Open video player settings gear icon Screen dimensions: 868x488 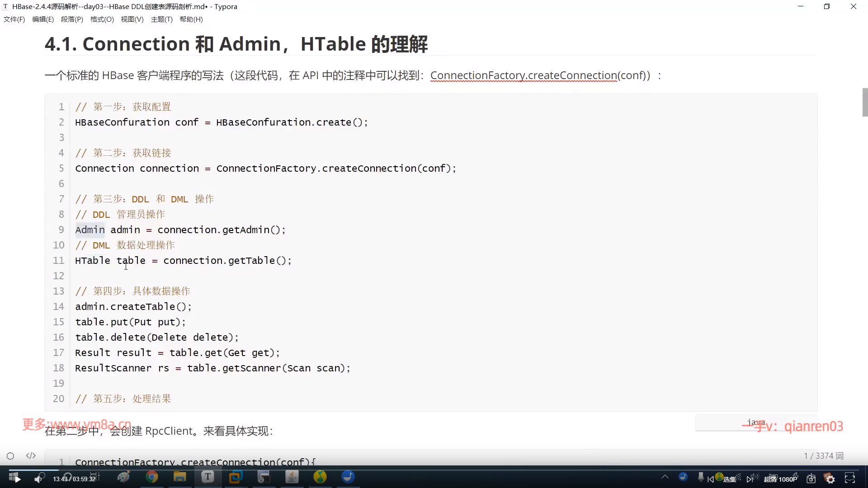coord(830,479)
